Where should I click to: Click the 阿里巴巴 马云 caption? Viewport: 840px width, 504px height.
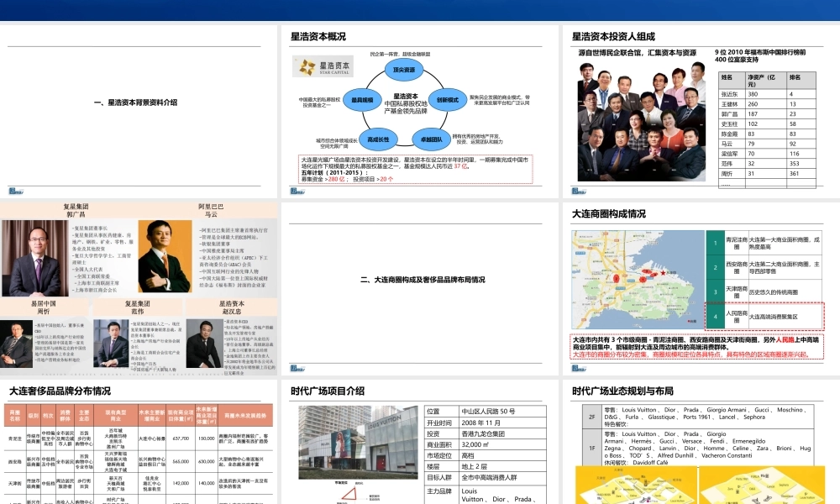211,211
